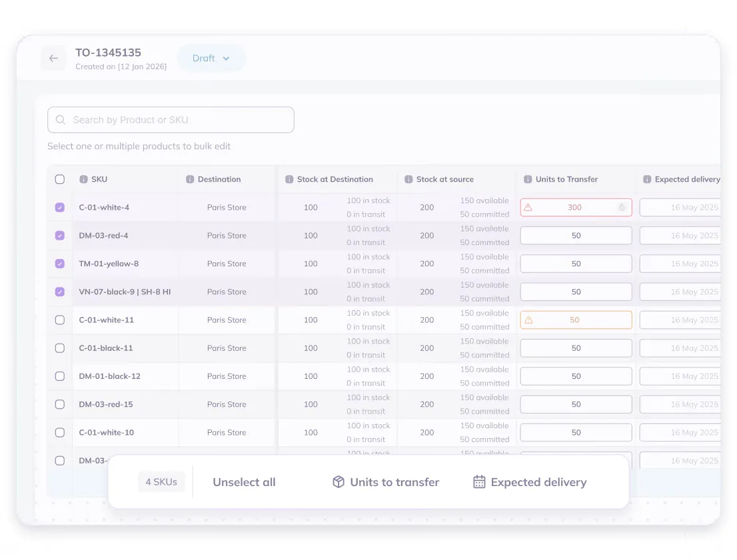Click Unselect all in the bulk bar
The image size is (737, 560).
pos(244,482)
